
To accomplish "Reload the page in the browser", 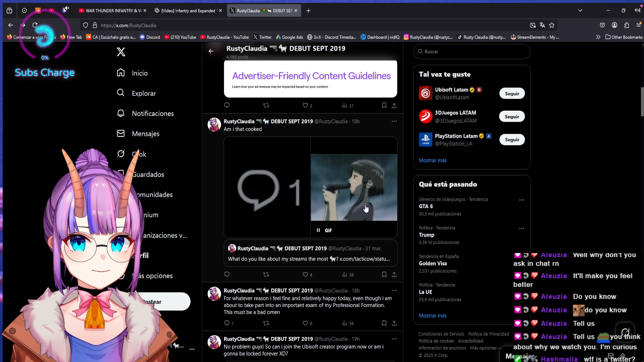I will click(35, 25).
